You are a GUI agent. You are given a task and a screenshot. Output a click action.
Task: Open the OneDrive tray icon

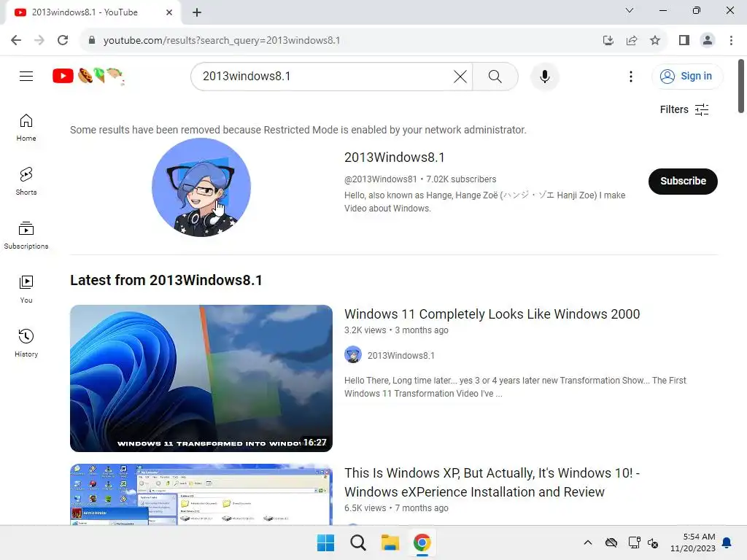pos(611,542)
